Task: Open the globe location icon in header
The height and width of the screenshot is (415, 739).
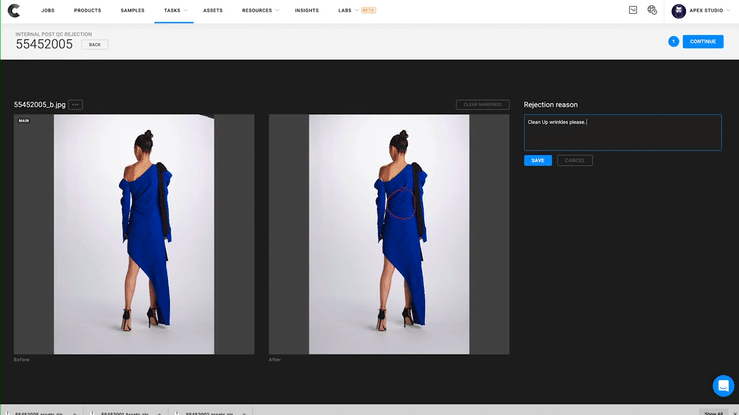Action: [652, 10]
